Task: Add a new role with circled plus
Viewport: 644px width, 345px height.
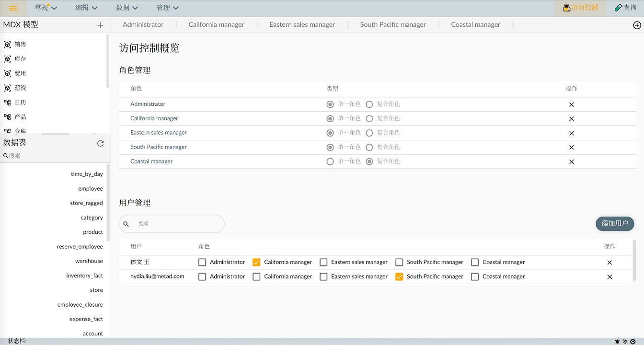Action: tap(637, 25)
